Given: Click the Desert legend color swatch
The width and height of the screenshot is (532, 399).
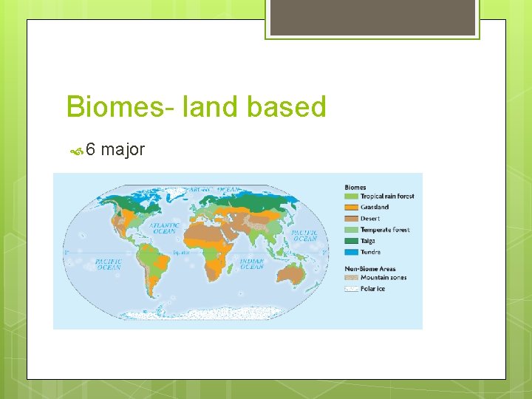Looking at the screenshot, I should (x=351, y=219).
